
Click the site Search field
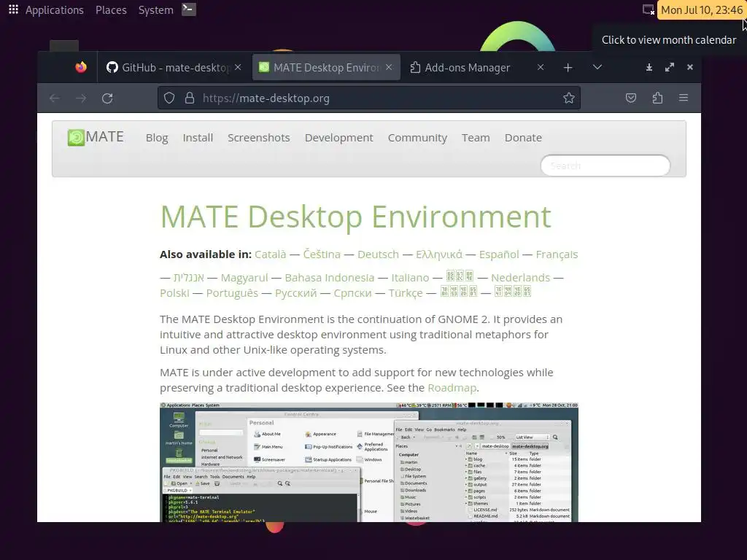[x=605, y=166]
